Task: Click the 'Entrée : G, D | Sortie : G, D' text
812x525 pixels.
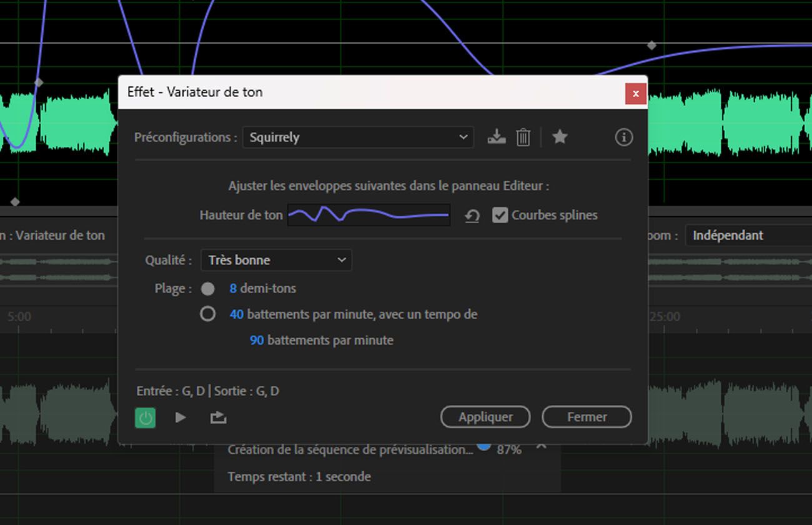Action: (x=208, y=391)
